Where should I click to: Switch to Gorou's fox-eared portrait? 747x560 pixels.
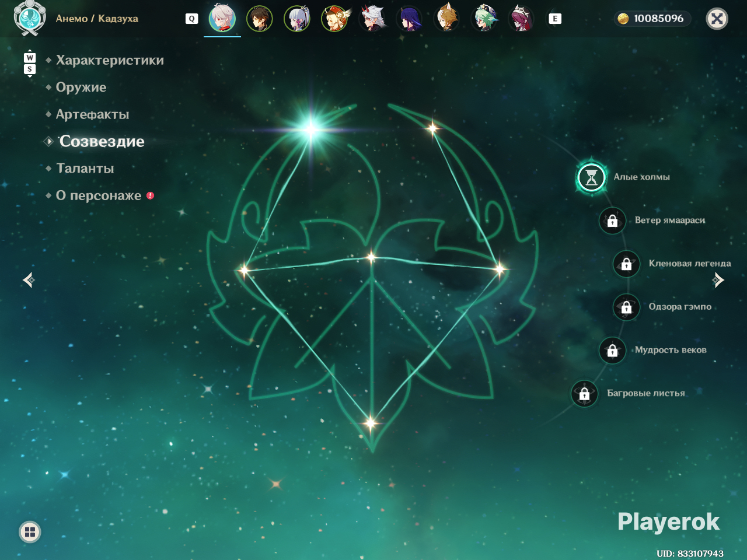tap(447, 19)
